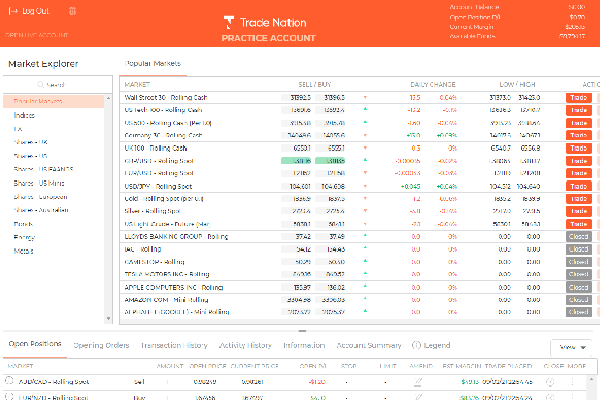600x400 pixels.
Task: Select the AUD/CAD position circle
Action: pyautogui.click(x=9, y=380)
